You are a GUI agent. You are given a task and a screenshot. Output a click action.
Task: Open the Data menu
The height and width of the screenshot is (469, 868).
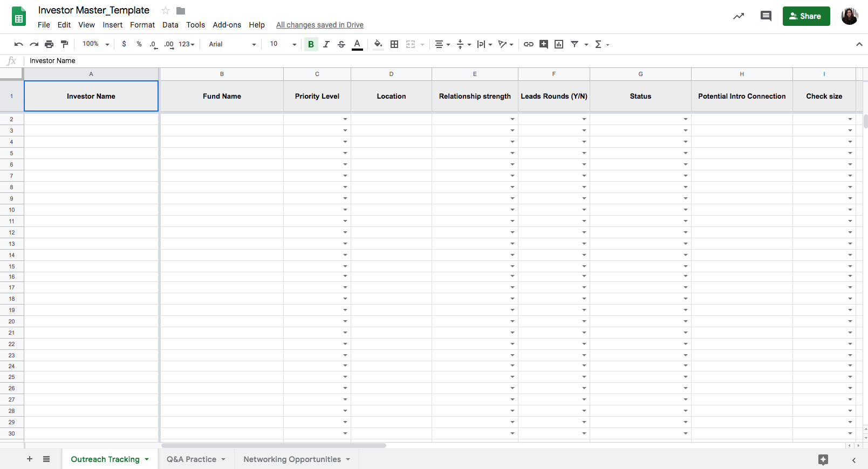pyautogui.click(x=170, y=25)
